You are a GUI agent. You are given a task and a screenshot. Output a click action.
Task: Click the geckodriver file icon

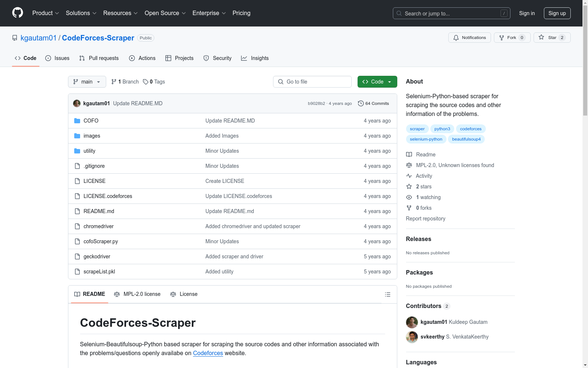77,256
